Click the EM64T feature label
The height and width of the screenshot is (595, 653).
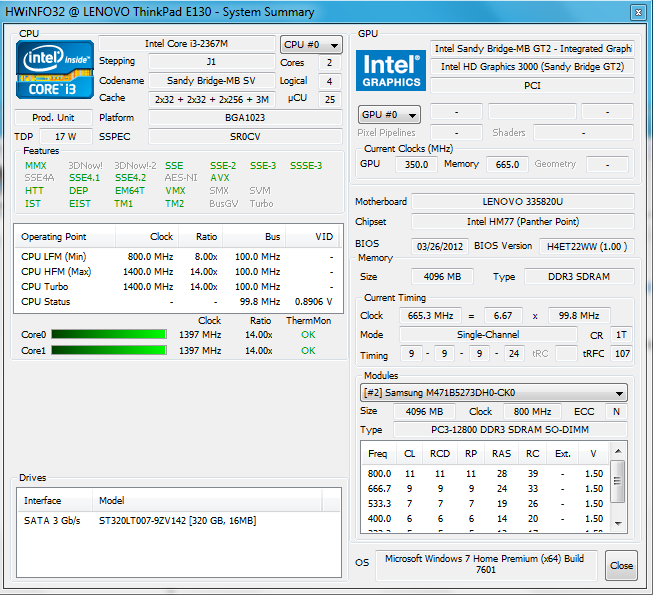[x=130, y=191]
